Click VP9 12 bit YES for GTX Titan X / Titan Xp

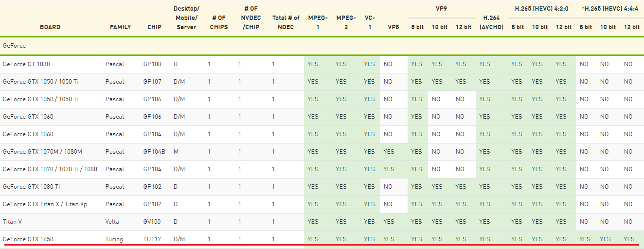(x=461, y=204)
